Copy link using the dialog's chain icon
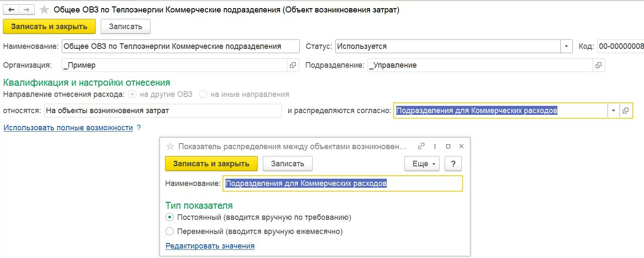 coord(421,146)
